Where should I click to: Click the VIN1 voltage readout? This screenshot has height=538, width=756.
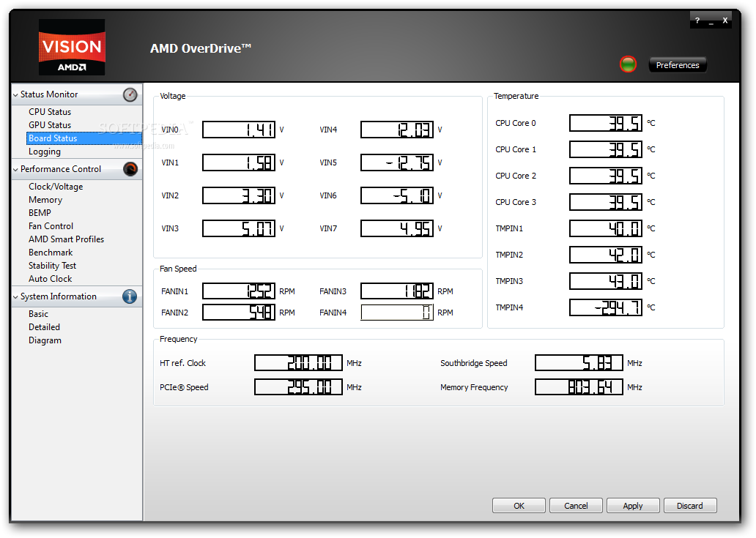coord(239,162)
